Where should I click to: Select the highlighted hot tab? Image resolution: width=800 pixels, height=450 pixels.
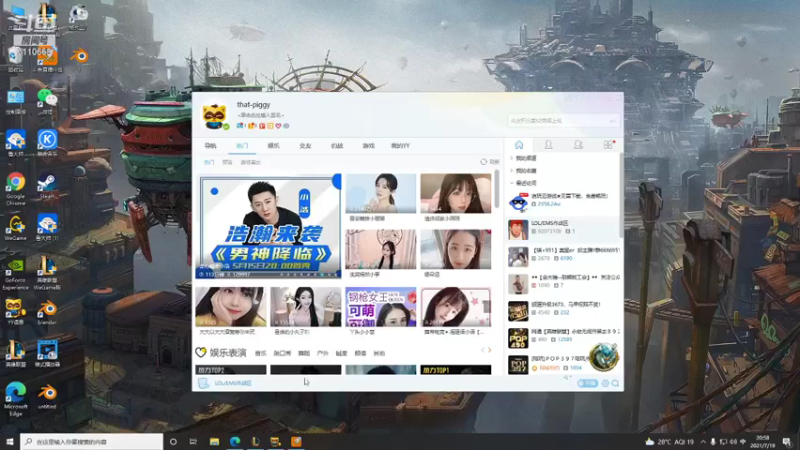tap(242, 146)
